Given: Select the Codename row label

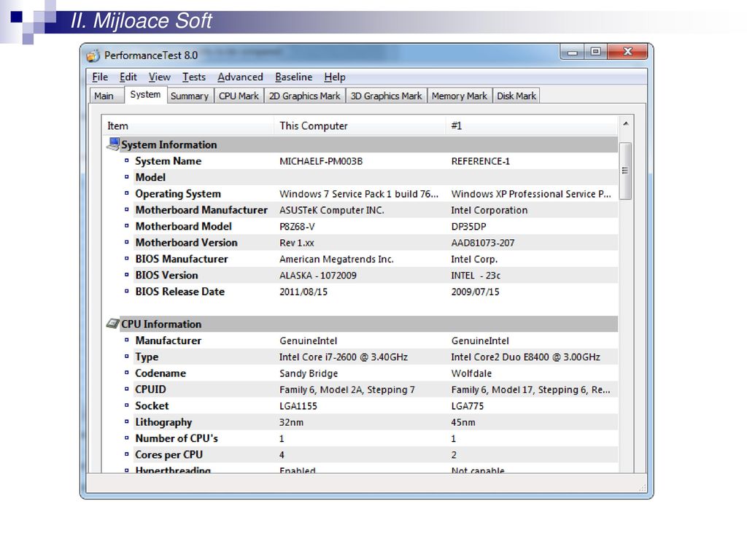Looking at the screenshot, I should (x=160, y=373).
